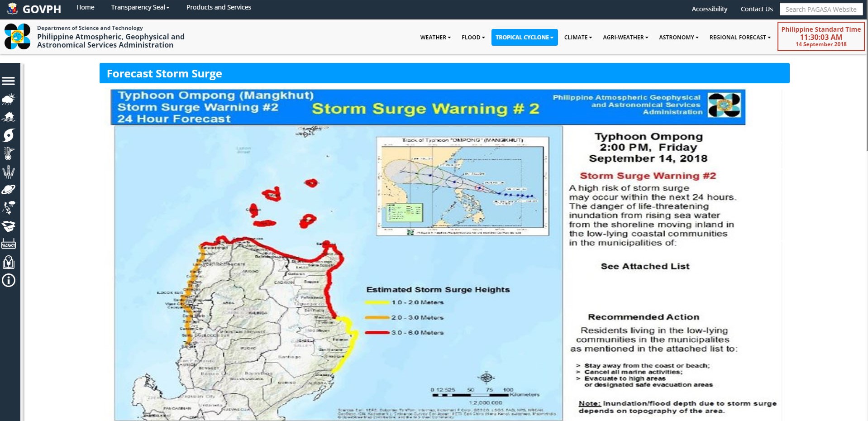Open the Contact Us link
Viewport: 868px width, 421px height.
[x=757, y=9]
